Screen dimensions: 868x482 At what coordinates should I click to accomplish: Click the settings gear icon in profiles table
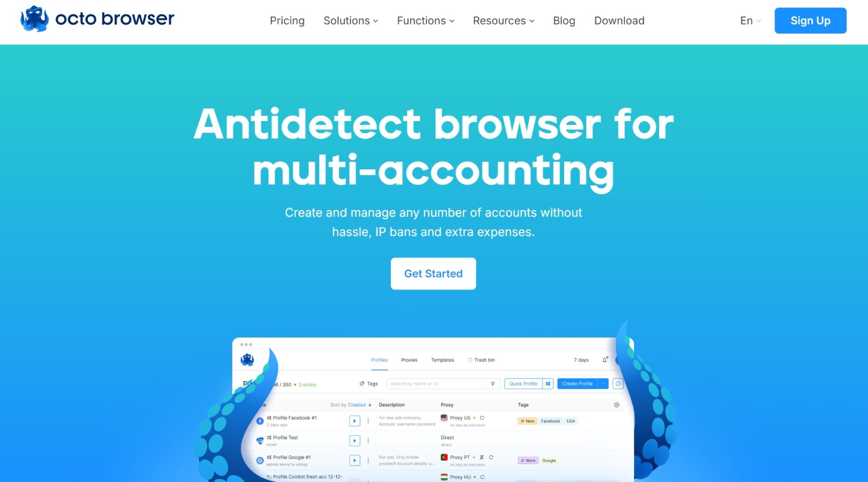617,405
